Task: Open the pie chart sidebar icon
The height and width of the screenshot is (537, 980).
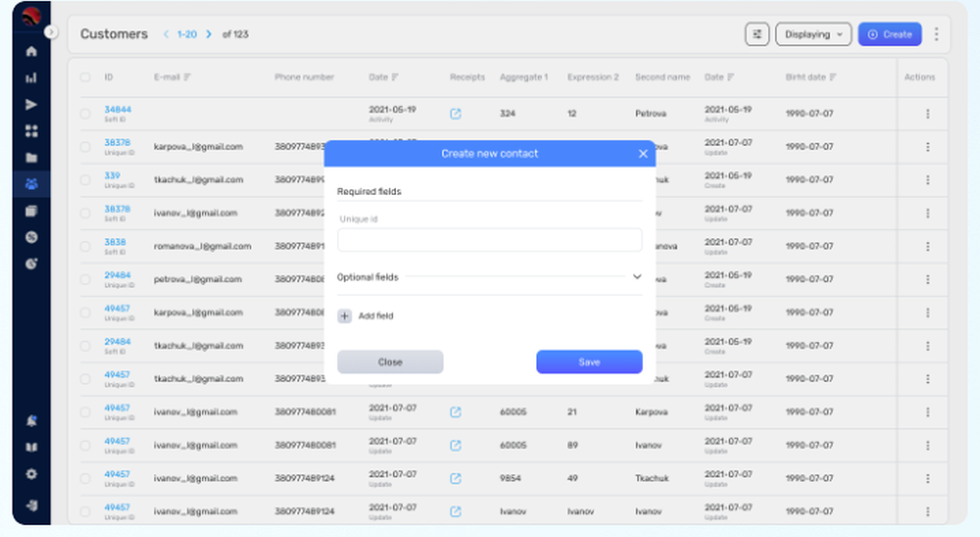Action: coord(31,264)
